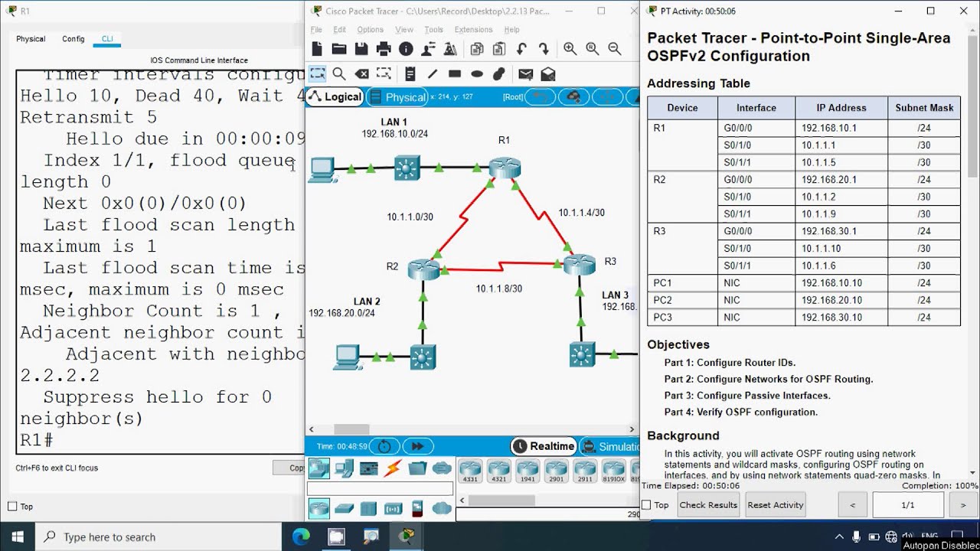Click Windows taskbar search box
The width and height of the screenshot is (980, 551).
coord(160,536)
